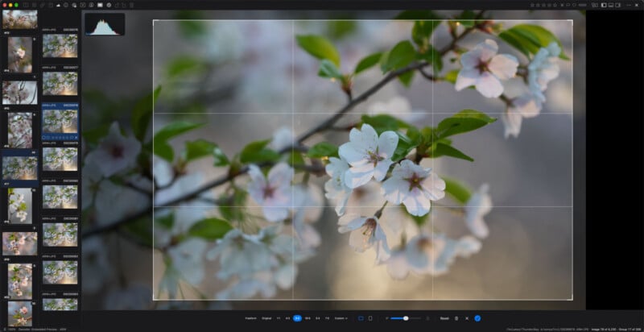Click the trash icon in top toolbar
Viewport: 644px width, 332px height.
[131, 5]
